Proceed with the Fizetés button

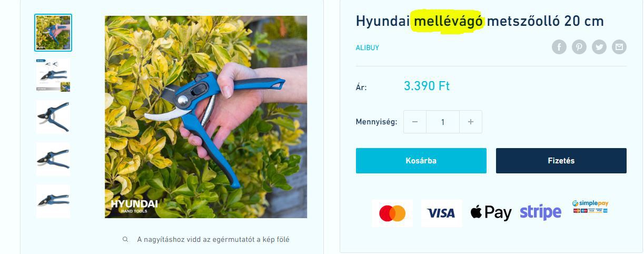(x=561, y=161)
